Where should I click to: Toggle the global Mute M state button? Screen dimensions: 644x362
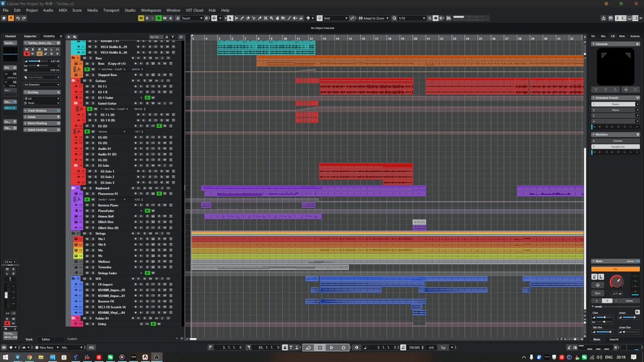click(x=141, y=18)
